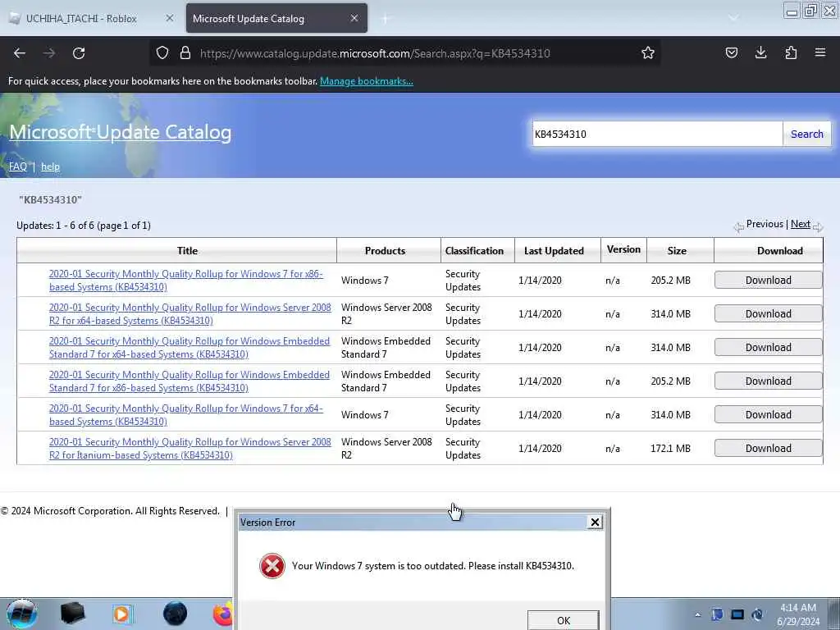This screenshot has width=840, height=630.
Task: Expand the list all tabs dropdown
Action: [733, 18]
